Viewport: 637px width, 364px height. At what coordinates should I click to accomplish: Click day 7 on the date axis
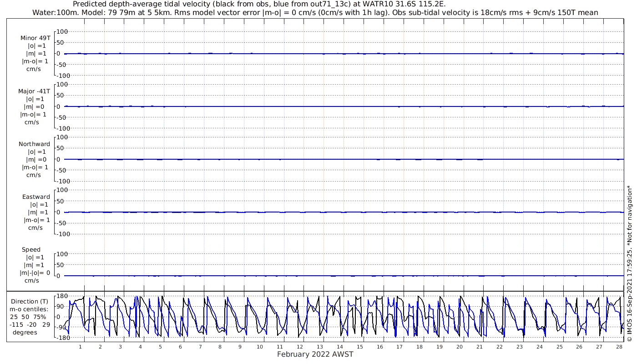(x=200, y=347)
